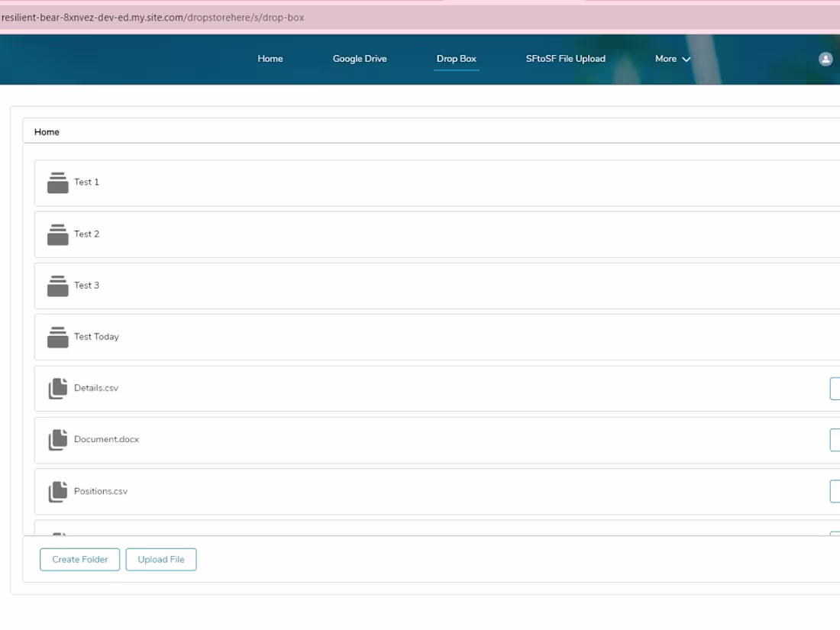Select the Drop Box navigation item
This screenshot has width=840, height=630.
pos(456,59)
